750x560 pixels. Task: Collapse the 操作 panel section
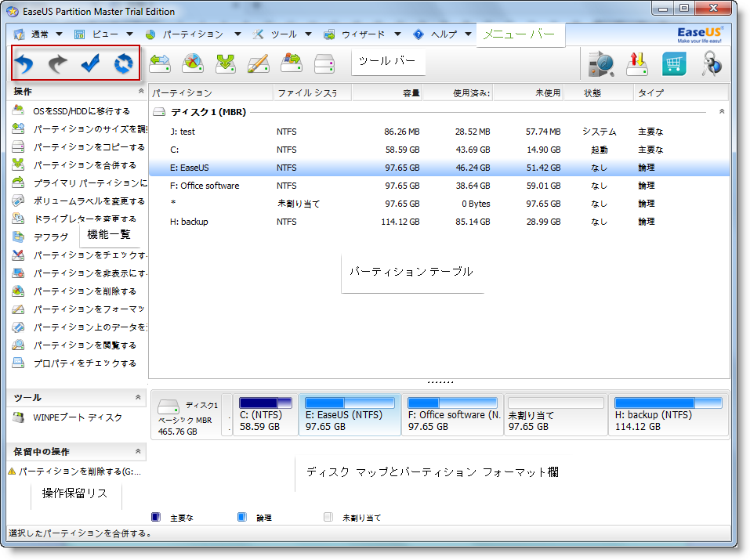click(141, 92)
